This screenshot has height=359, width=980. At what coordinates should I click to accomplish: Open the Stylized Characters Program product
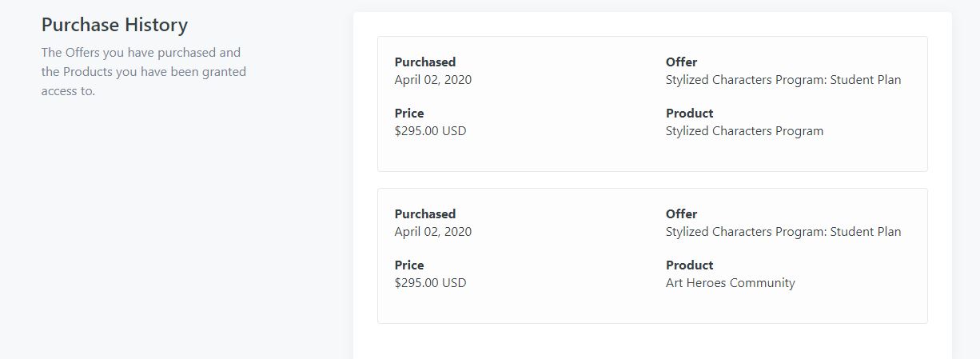744,131
